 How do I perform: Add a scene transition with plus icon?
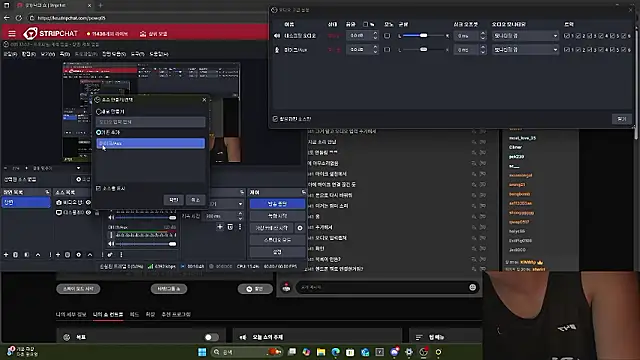click(220, 227)
